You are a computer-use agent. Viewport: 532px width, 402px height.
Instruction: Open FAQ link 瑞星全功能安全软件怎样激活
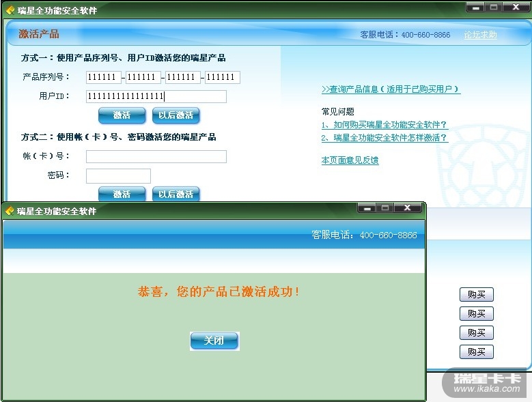coord(384,138)
